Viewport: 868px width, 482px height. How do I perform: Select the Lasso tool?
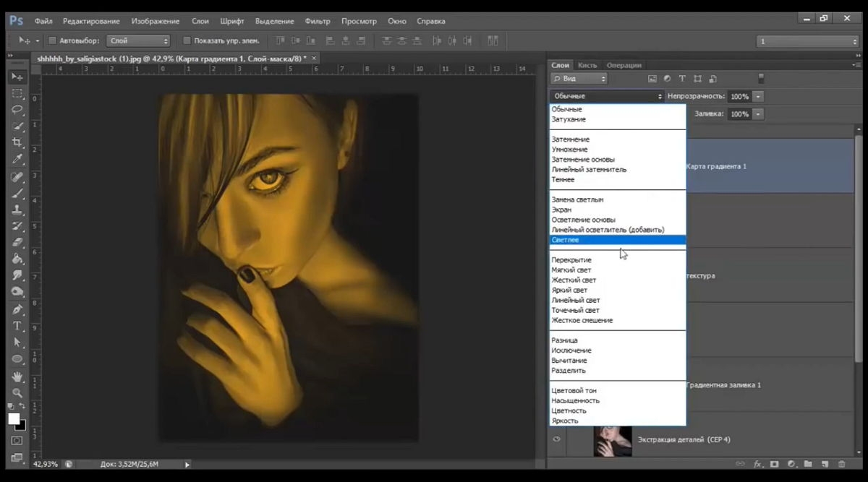coord(17,110)
